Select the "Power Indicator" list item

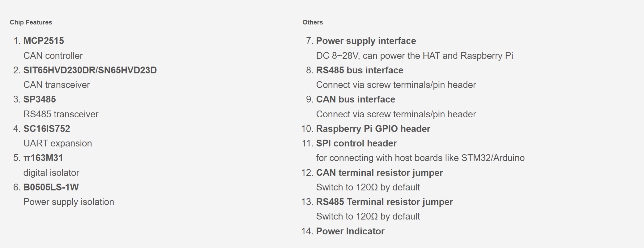pyautogui.click(x=350, y=231)
